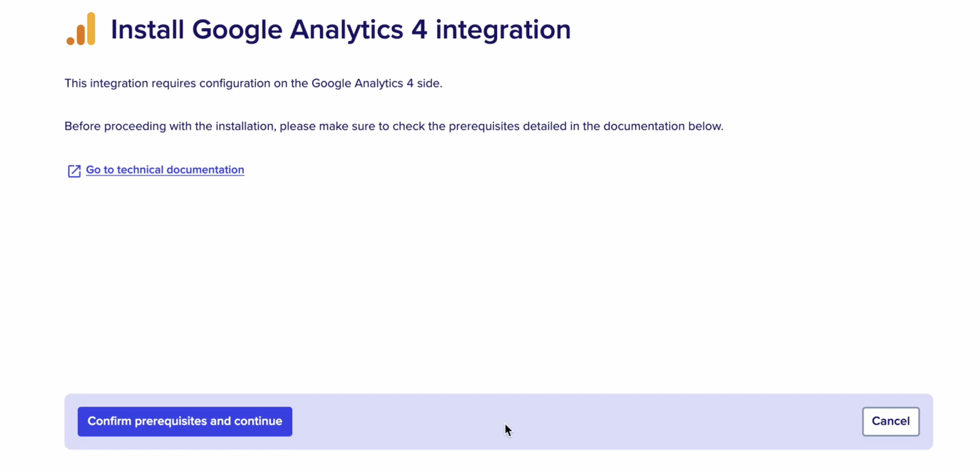Select the configuration requirement sentence

pos(254,83)
